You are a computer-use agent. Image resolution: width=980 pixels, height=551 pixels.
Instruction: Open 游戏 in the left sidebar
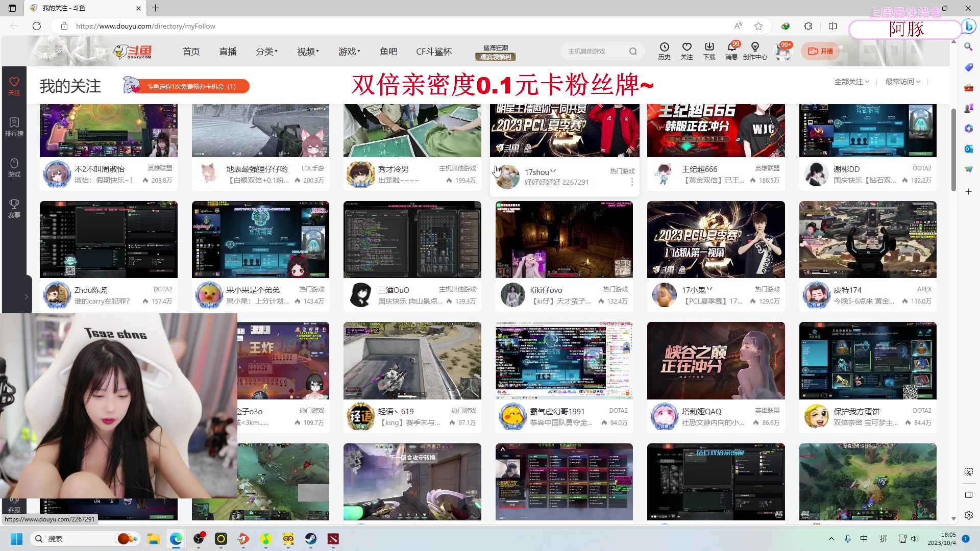coord(14,168)
